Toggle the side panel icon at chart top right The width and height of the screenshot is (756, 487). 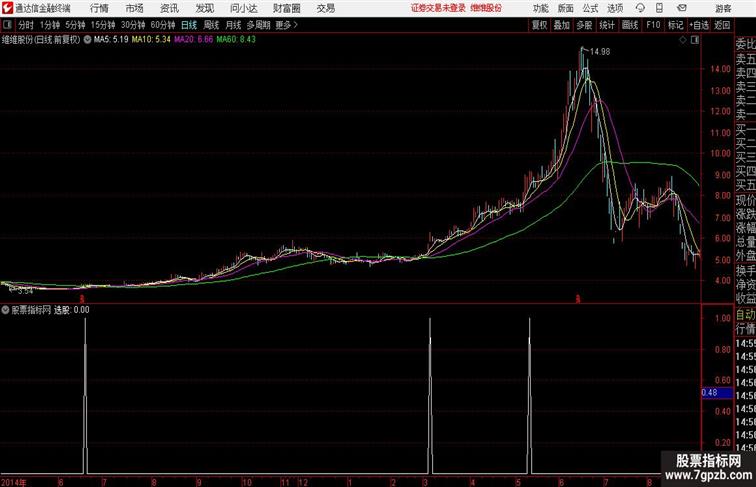(x=695, y=40)
